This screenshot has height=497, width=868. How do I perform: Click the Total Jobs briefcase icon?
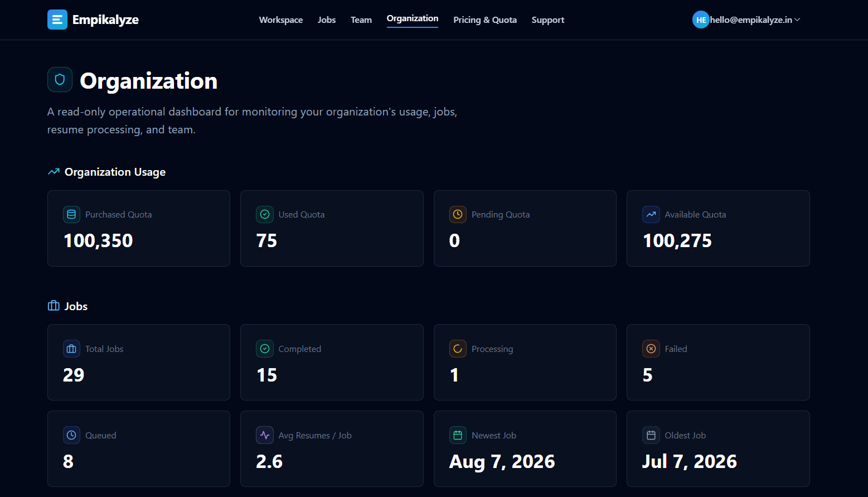click(71, 349)
